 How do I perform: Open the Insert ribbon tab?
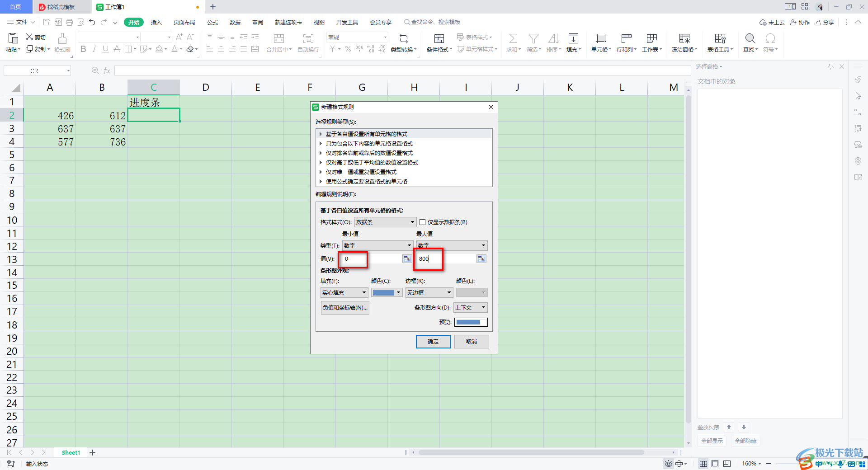click(156, 22)
